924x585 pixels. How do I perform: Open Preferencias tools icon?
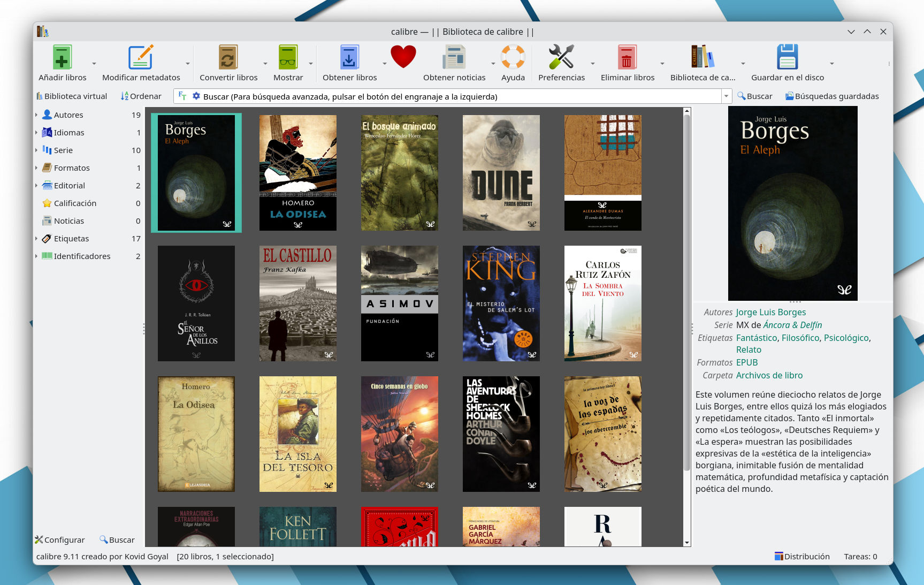(x=561, y=57)
